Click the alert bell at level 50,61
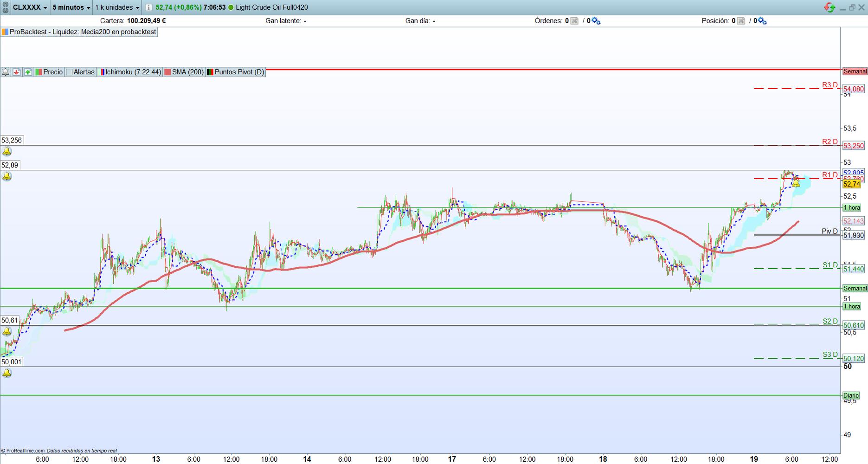The height and width of the screenshot is (464, 868). (x=7, y=332)
